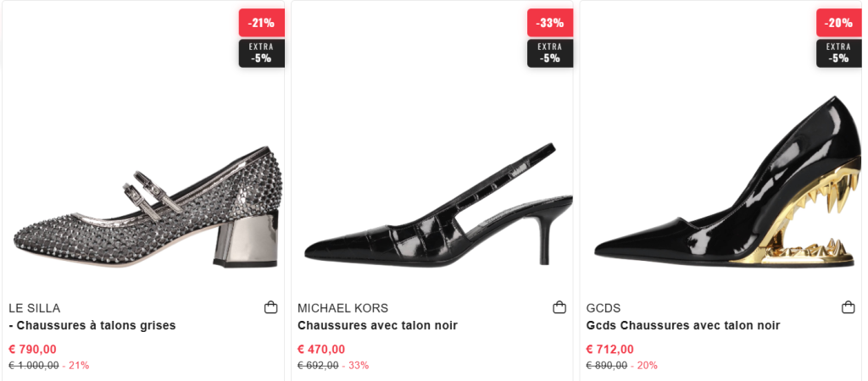The width and height of the screenshot is (868, 381).
Task: Open 'Chaussures avec talon noir' Michael Kors title
Action: tap(377, 326)
